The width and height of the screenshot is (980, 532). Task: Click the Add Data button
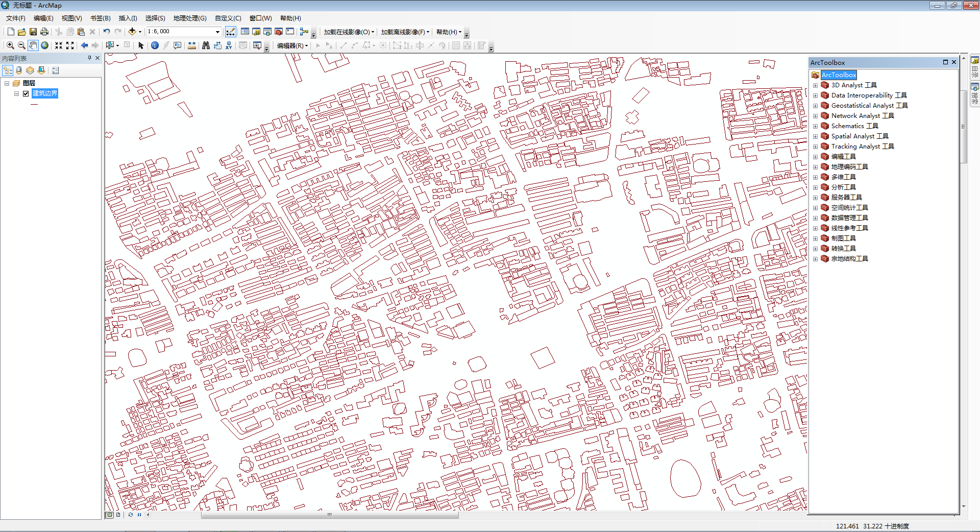[132, 32]
